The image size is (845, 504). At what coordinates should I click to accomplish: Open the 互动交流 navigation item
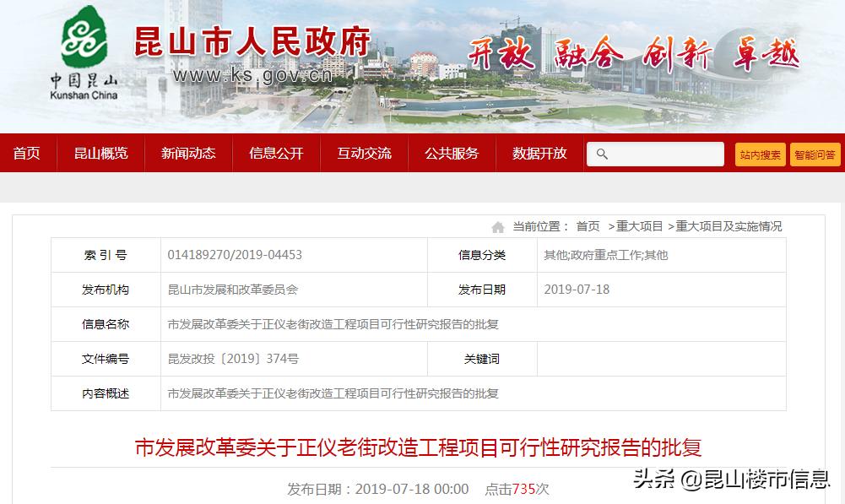click(x=363, y=154)
